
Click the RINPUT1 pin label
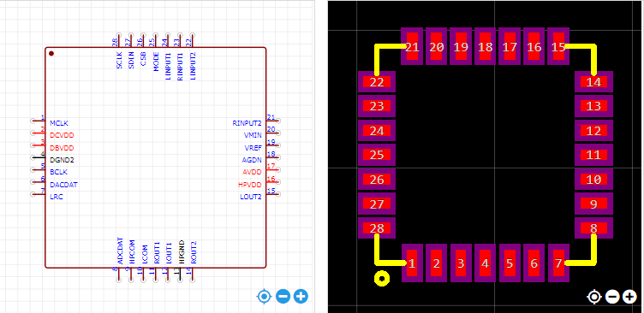[x=180, y=66]
